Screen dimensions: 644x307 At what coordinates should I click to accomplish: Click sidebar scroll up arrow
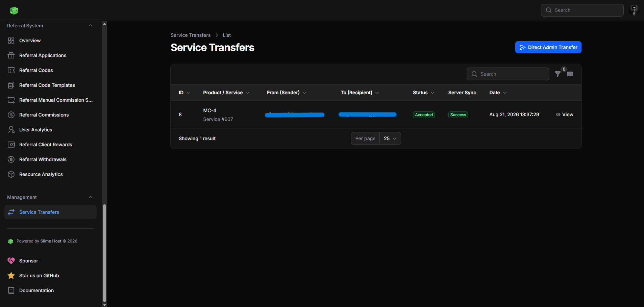[x=104, y=24]
